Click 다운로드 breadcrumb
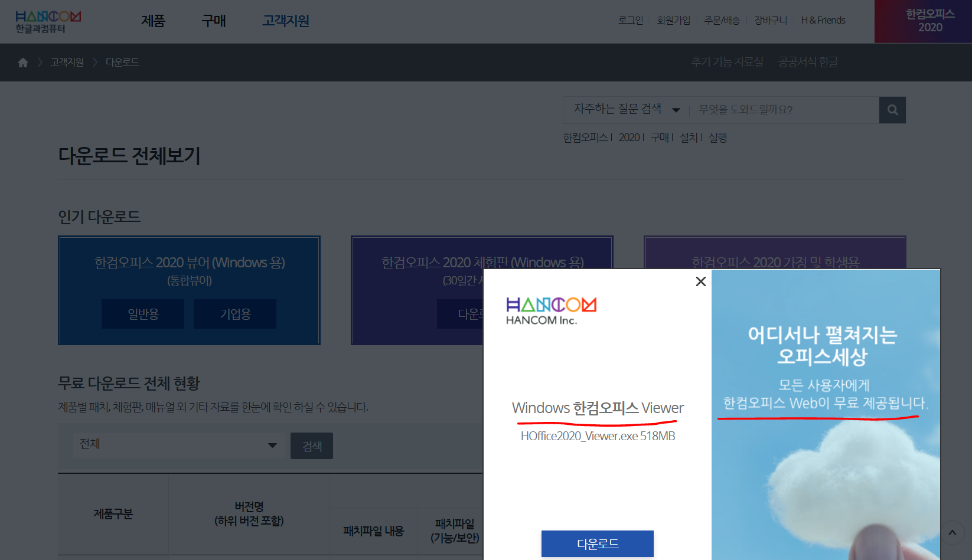This screenshot has height=560, width=972. 122,63
